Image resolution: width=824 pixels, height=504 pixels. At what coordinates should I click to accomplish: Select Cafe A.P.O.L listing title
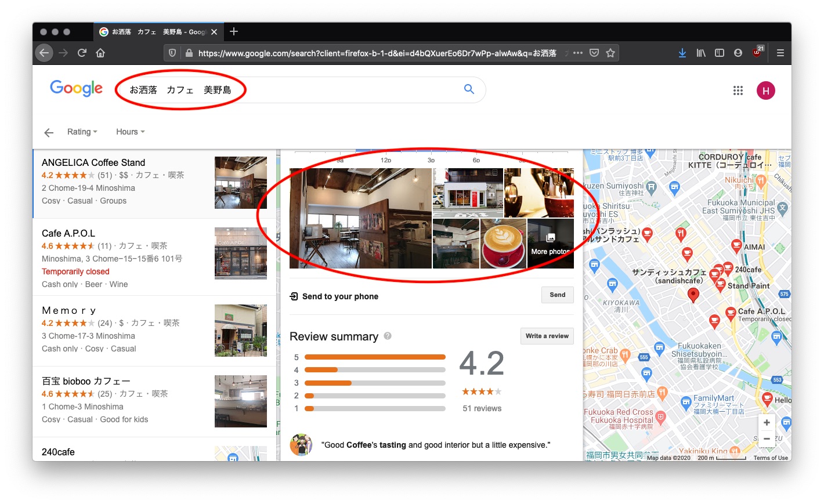[68, 233]
